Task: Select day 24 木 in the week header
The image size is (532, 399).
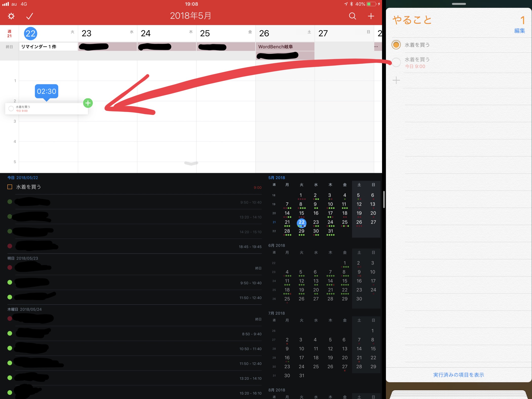Action: point(167,33)
